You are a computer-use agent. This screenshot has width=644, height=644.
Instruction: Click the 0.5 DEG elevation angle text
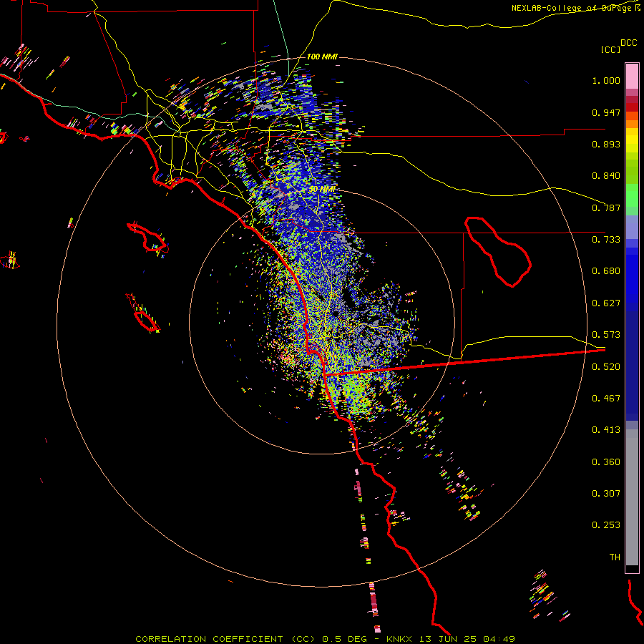click(343, 639)
